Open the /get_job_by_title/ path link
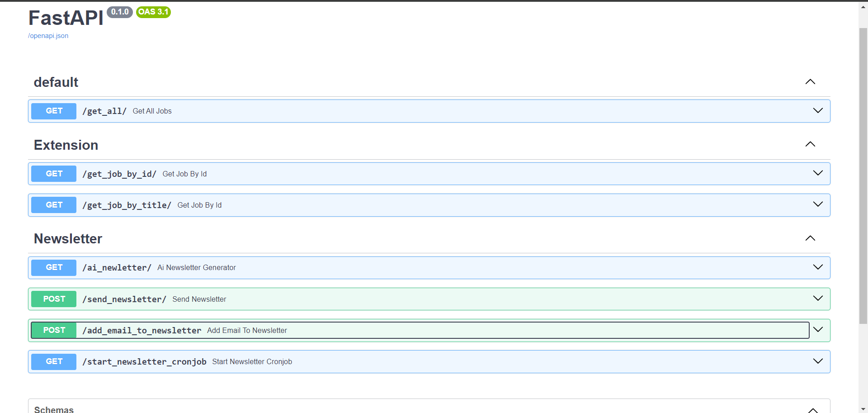Viewport: 868px width, 413px height. (127, 205)
